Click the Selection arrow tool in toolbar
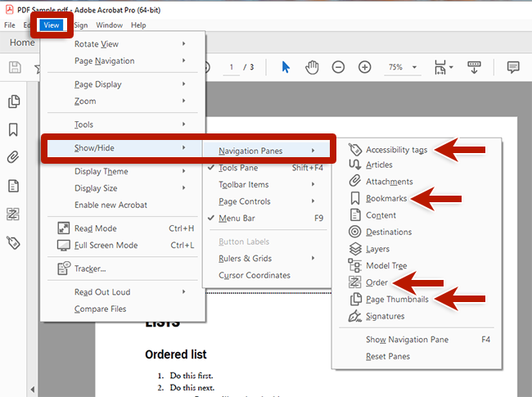 click(286, 67)
